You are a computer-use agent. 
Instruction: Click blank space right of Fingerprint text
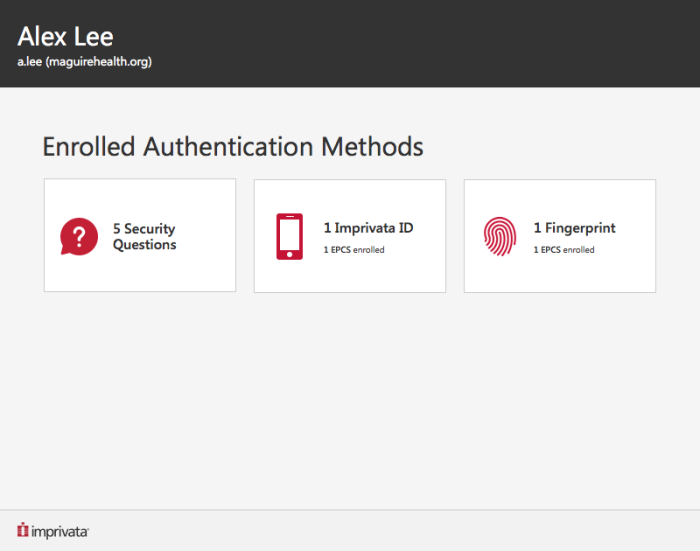coord(636,236)
